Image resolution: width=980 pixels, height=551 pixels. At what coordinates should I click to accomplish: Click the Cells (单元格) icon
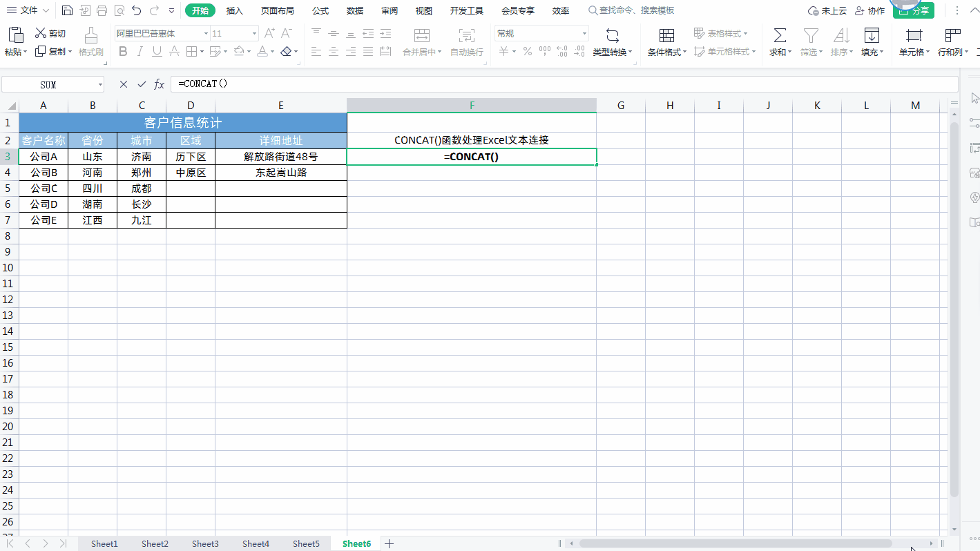(x=914, y=35)
